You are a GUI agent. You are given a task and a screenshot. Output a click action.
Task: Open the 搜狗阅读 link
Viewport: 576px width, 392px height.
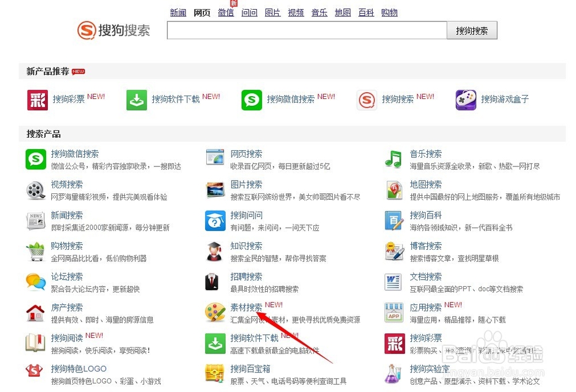click(x=67, y=338)
